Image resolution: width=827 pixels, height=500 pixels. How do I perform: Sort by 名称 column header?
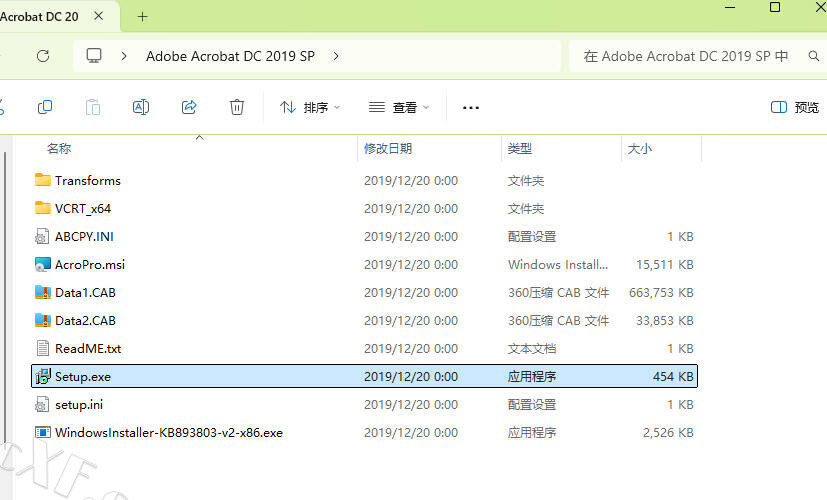pyautogui.click(x=59, y=149)
